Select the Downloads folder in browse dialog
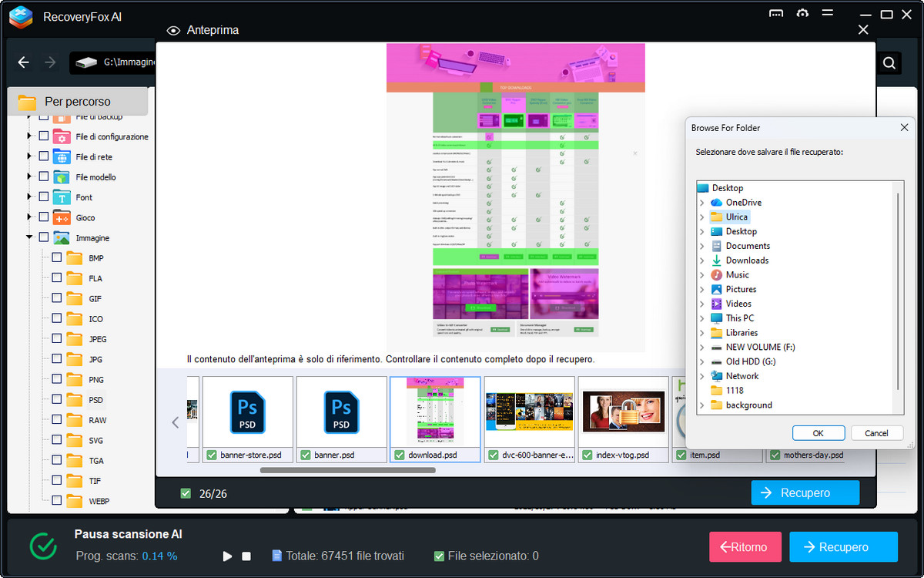Screen dimensions: 924x578 coord(746,260)
